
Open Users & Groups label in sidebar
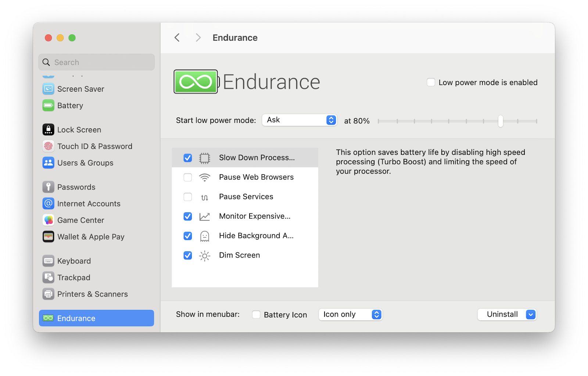(85, 163)
